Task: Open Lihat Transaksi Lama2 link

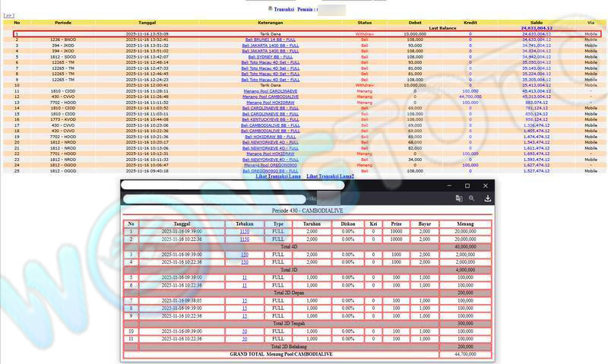Action: (x=331, y=176)
